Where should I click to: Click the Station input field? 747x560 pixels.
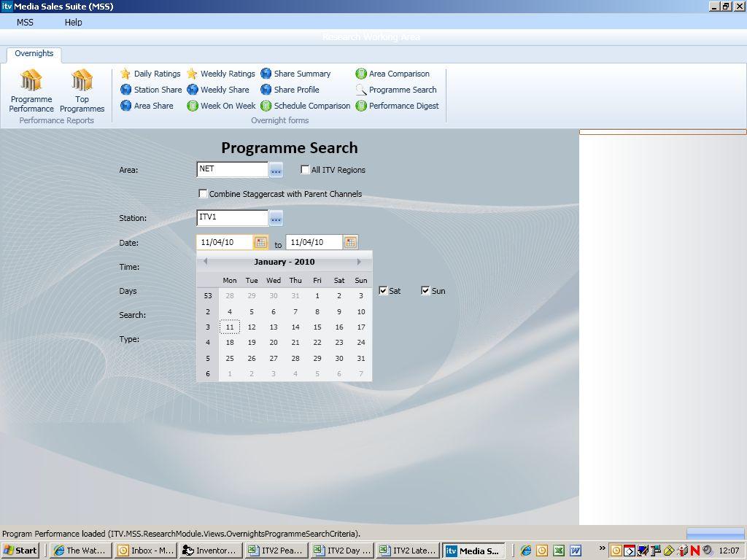tap(233, 218)
